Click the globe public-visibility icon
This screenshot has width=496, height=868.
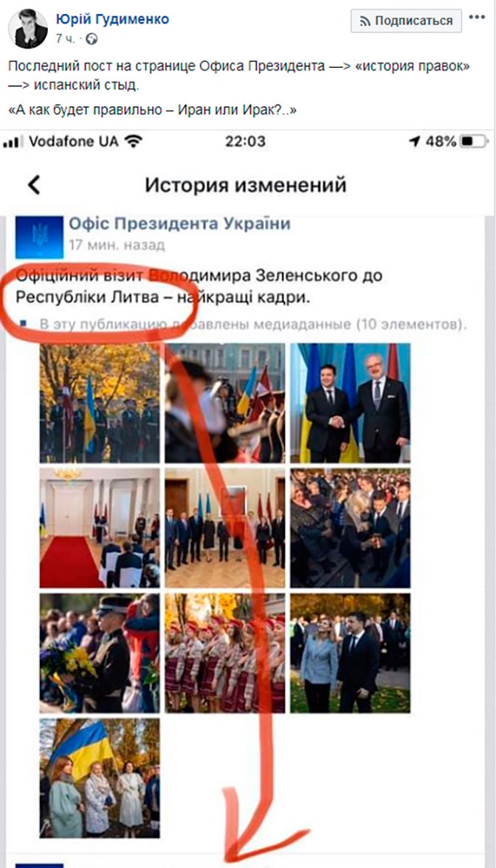[x=92, y=39]
